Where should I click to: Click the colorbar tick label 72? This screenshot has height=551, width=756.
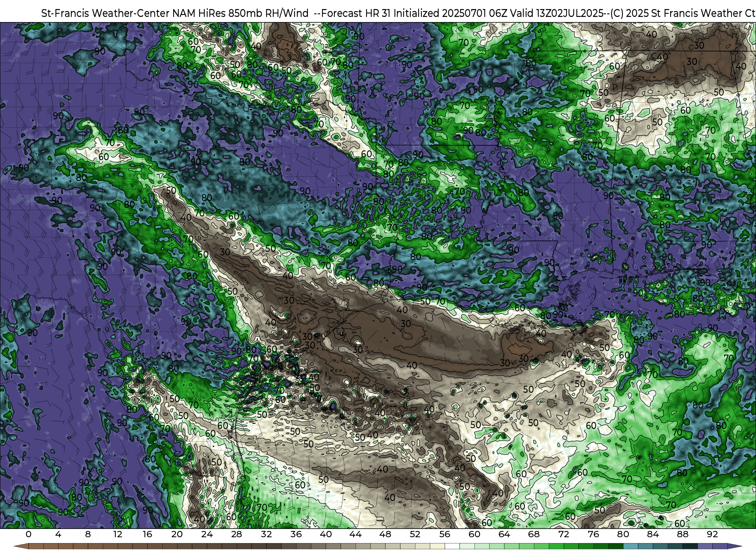(x=563, y=534)
